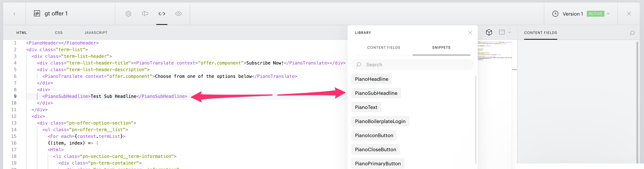
Task: Switch to the HTML tab
Action: (22, 33)
